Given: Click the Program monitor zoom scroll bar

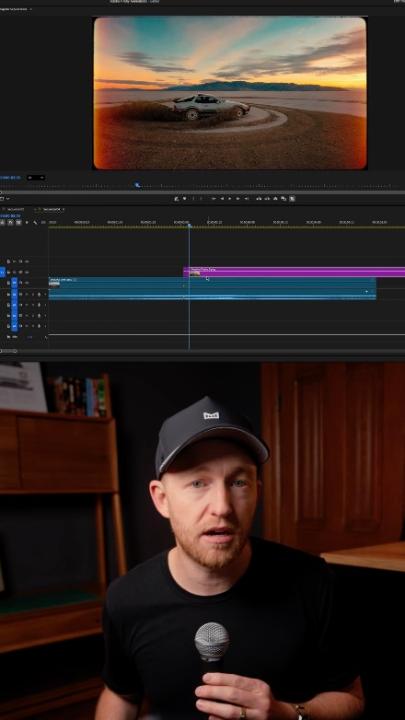Looking at the screenshot, I should (202, 192).
